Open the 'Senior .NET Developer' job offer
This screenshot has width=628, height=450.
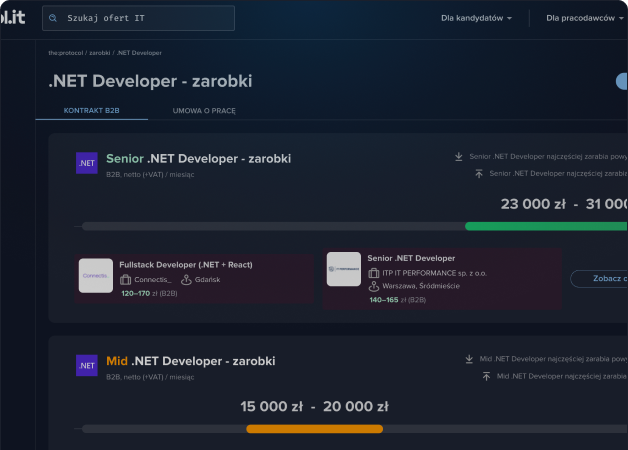coord(411,258)
